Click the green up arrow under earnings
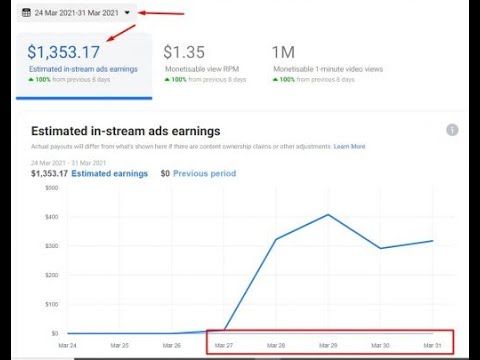This screenshot has height=360, width=480. (x=31, y=79)
